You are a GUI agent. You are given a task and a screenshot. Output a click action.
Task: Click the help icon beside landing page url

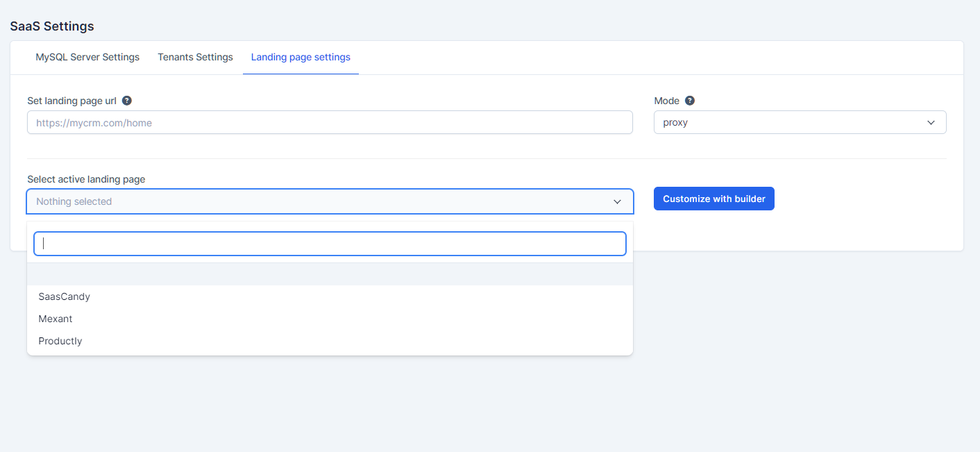(126, 100)
